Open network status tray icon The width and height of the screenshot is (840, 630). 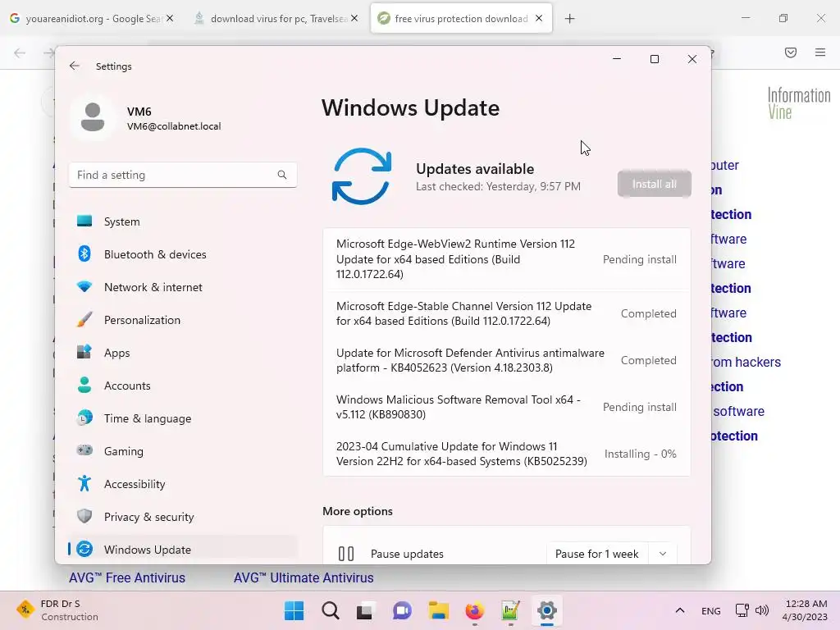click(x=742, y=610)
